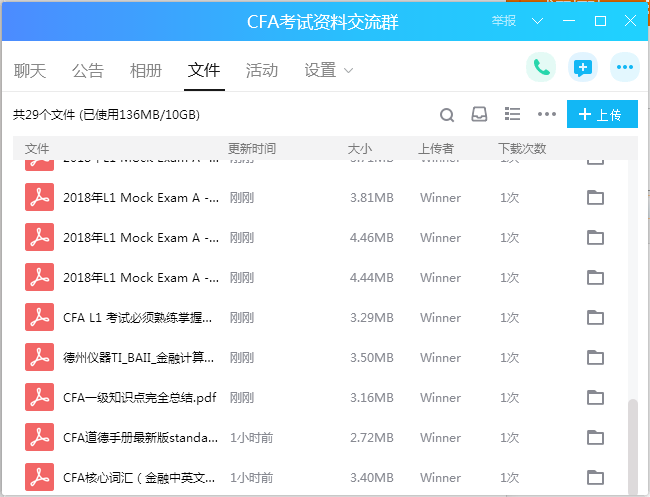650x497 pixels.
Task: Click 举报 report link in title bar
Action: tap(504, 21)
